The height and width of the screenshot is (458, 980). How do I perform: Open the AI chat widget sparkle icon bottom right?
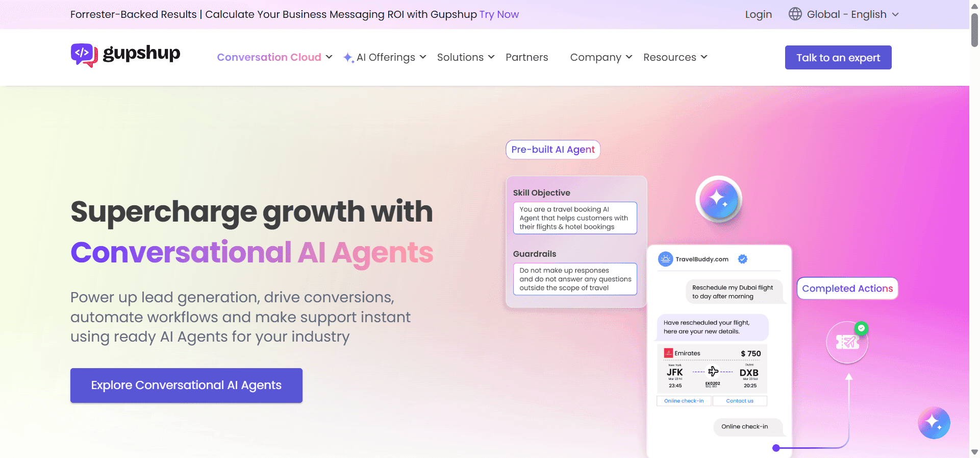pos(934,423)
